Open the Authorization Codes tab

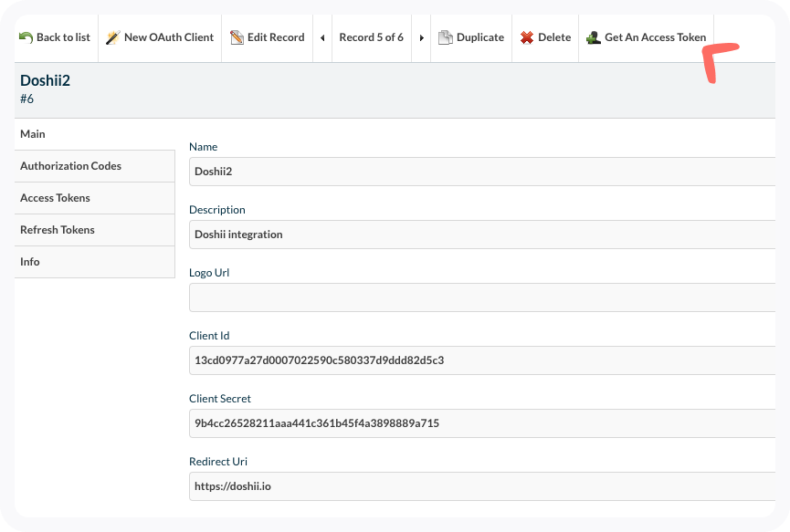point(95,166)
